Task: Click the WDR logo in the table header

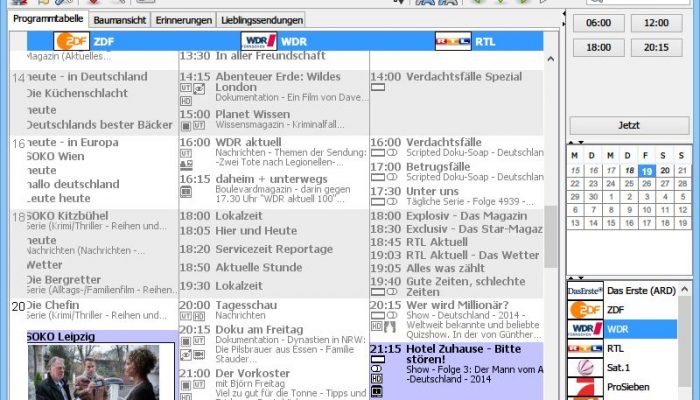Action: pos(259,41)
